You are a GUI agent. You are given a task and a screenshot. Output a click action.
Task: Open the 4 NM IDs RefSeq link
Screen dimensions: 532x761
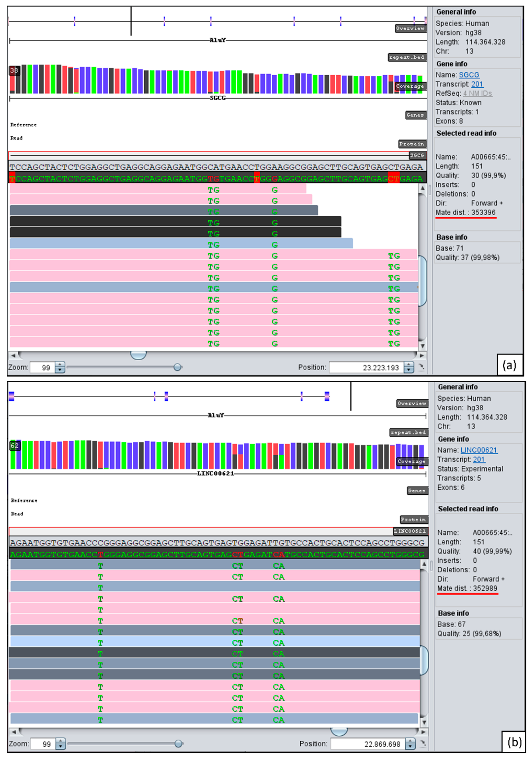(477, 93)
